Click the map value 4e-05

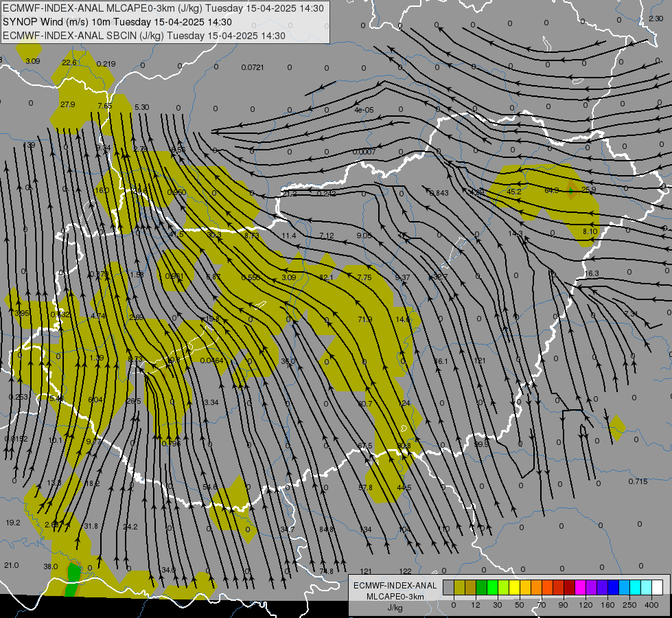[364, 110]
